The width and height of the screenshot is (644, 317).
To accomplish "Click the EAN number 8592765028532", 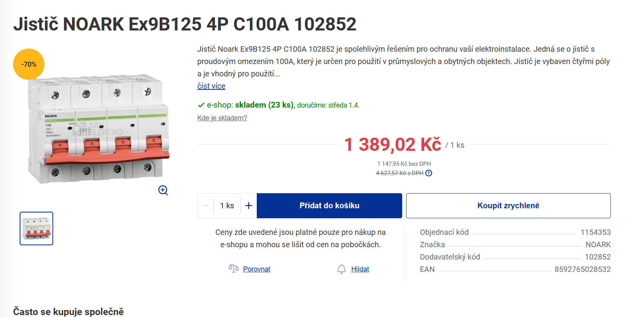I will [582, 269].
